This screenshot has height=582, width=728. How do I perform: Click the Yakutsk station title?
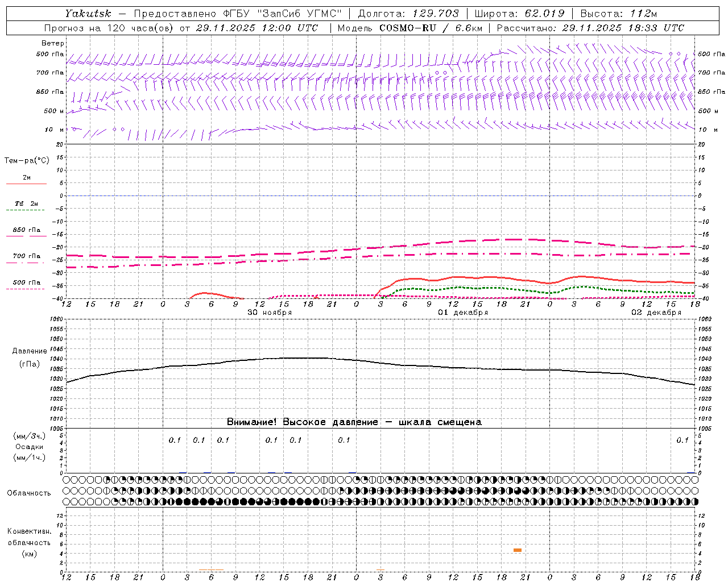[x=88, y=14]
